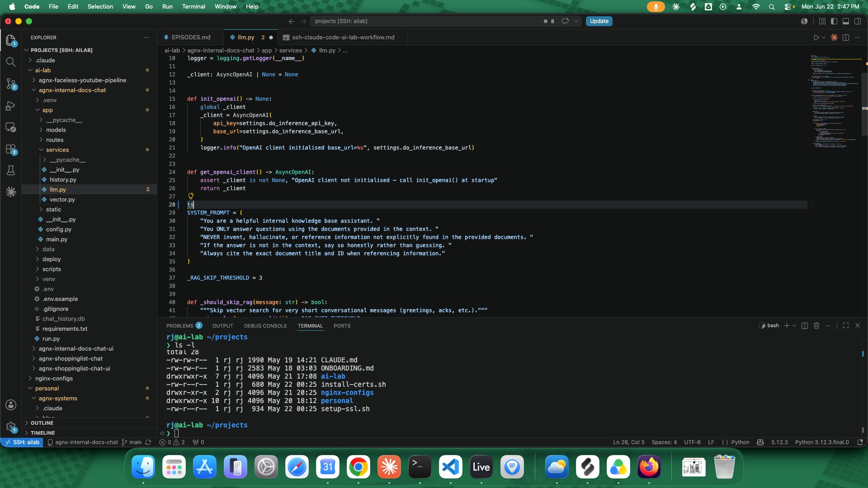Open notifications bell in status bar
The width and height of the screenshot is (868, 488).
860,442
